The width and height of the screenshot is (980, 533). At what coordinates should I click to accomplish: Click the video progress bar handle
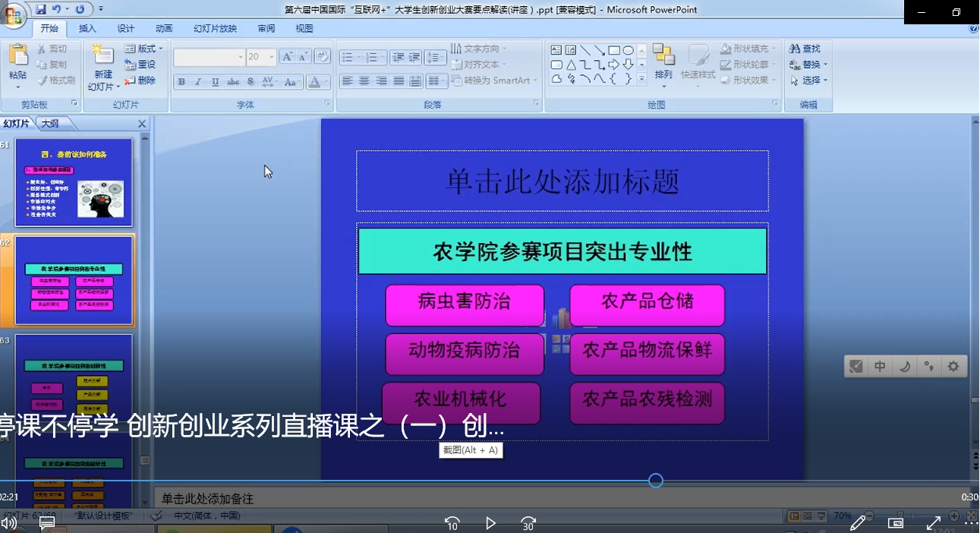tap(656, 481)
